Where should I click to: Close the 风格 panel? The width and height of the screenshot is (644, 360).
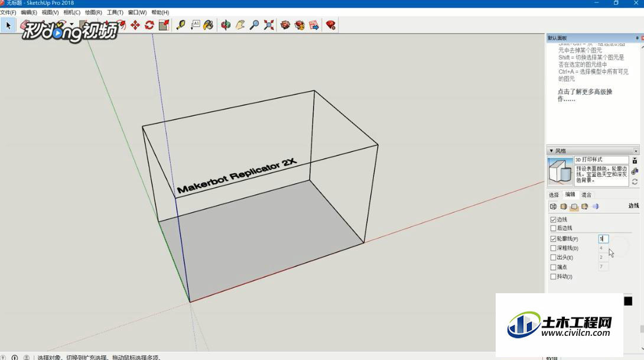[636, 151]
